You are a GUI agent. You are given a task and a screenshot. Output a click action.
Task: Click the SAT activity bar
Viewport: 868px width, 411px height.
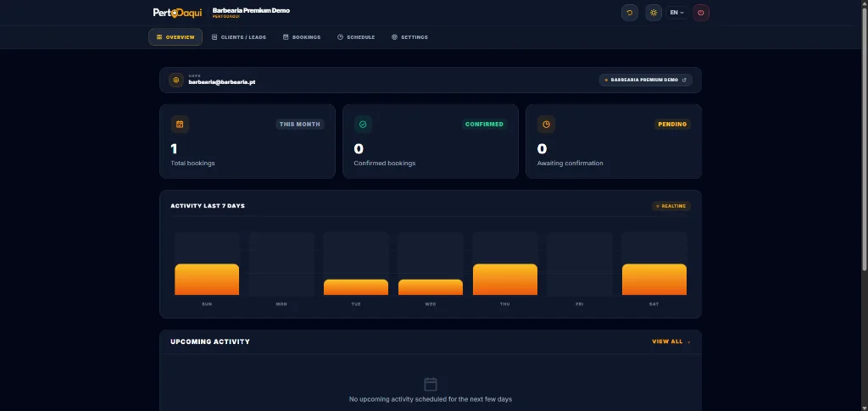(654, 280)
